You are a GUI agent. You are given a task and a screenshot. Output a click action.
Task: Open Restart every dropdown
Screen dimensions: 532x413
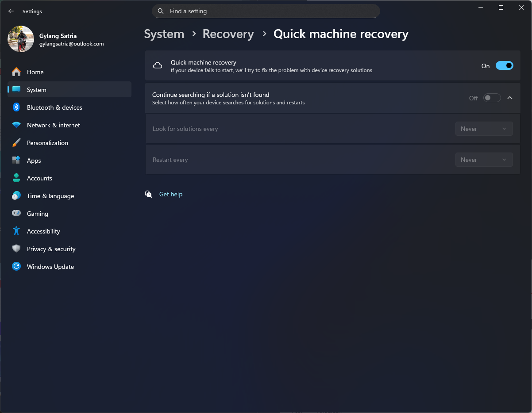484,160
